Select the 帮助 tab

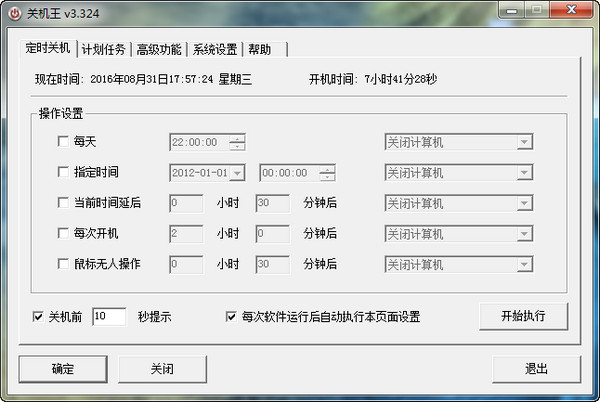(x=259, y=49)
